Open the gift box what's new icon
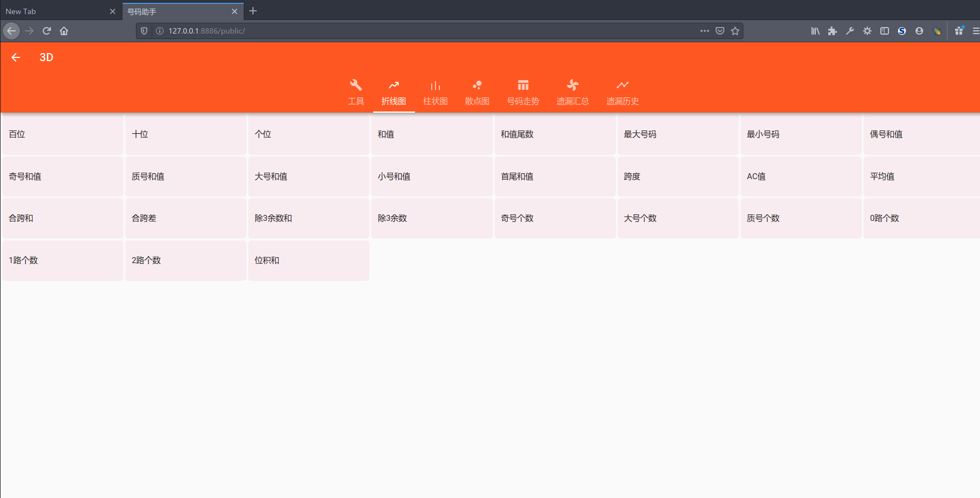 click(x=959, y=31)
